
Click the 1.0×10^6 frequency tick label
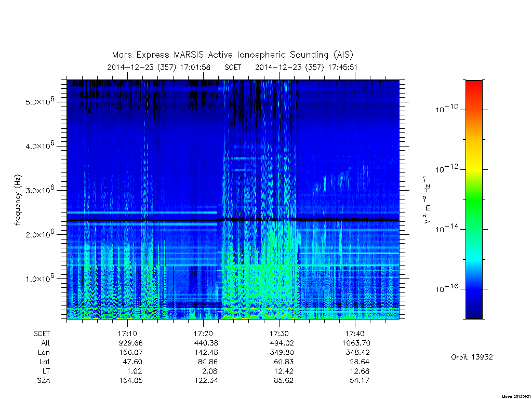point(39,278)
